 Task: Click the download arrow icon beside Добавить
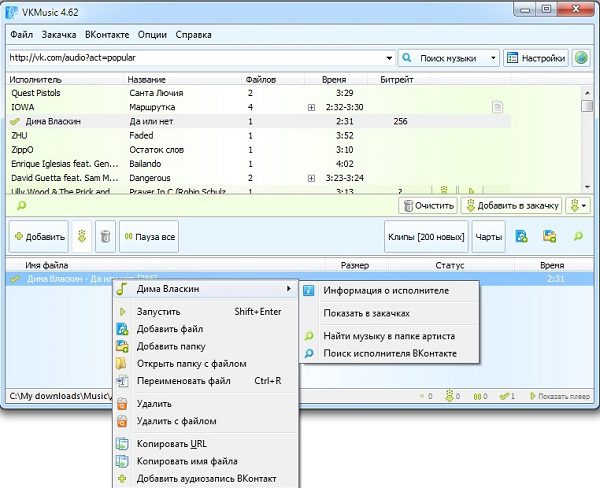[x=82, y=237]
